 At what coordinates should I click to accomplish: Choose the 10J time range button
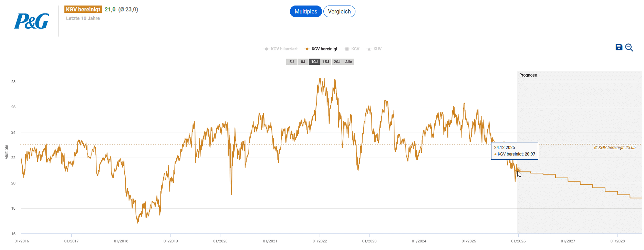point(314,62)
